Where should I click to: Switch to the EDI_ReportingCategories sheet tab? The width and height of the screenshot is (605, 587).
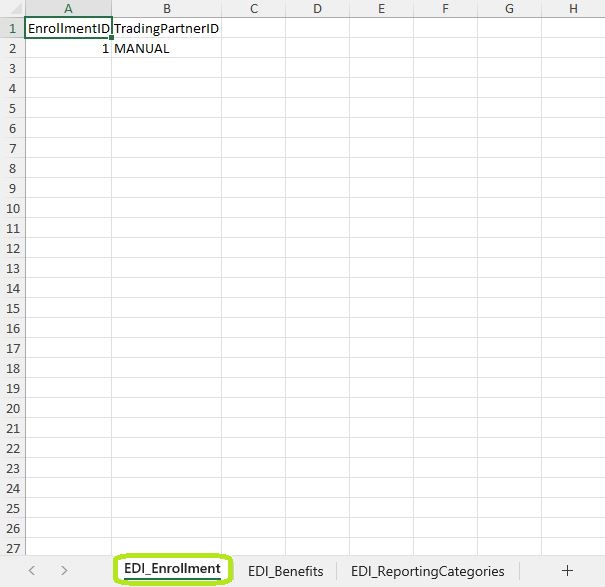coord(428,571)
